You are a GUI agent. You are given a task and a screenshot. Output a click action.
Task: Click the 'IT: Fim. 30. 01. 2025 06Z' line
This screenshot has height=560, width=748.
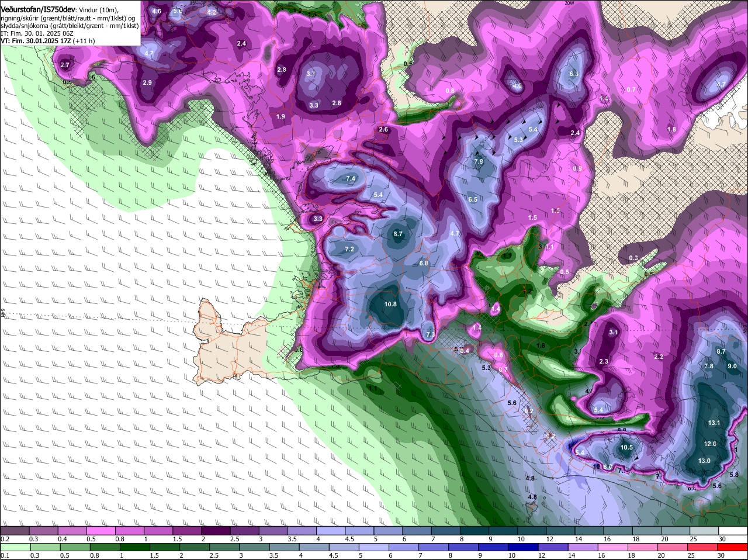point(37,33)
